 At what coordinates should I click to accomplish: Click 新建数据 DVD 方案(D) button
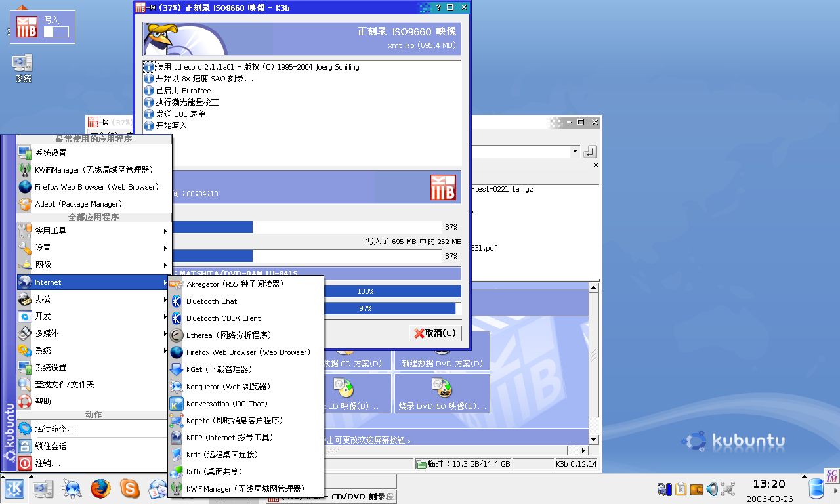442,352
